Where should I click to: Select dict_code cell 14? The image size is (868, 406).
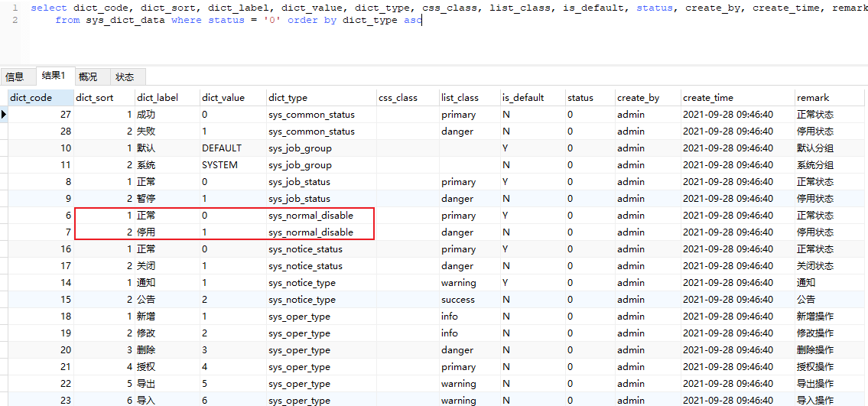tap(41, 283)
